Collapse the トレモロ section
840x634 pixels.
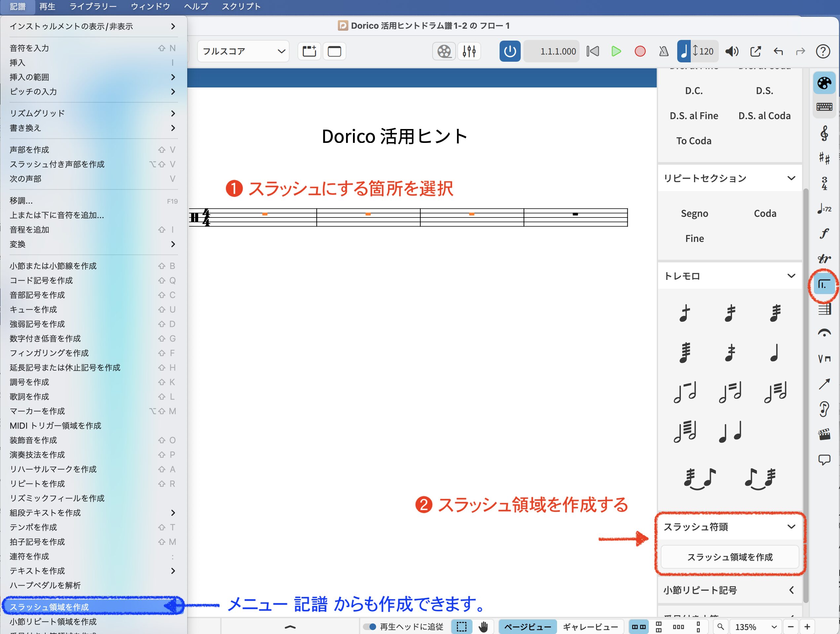[791, 276]
